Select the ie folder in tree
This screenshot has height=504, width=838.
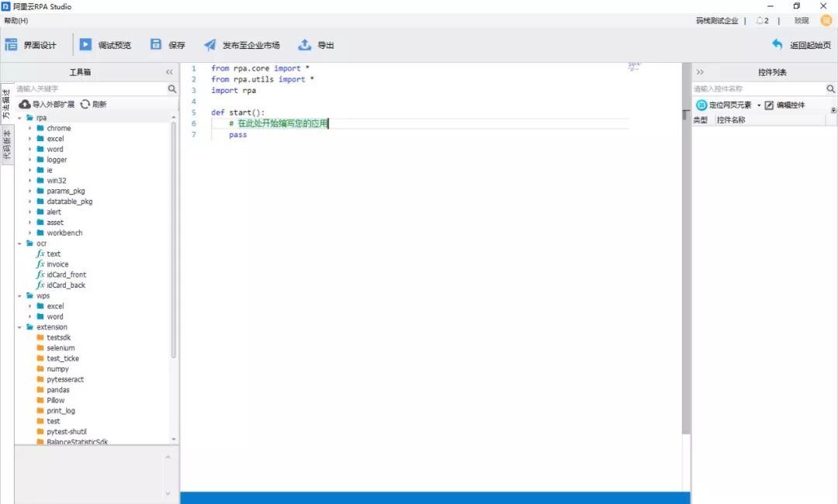coord(44,171)
